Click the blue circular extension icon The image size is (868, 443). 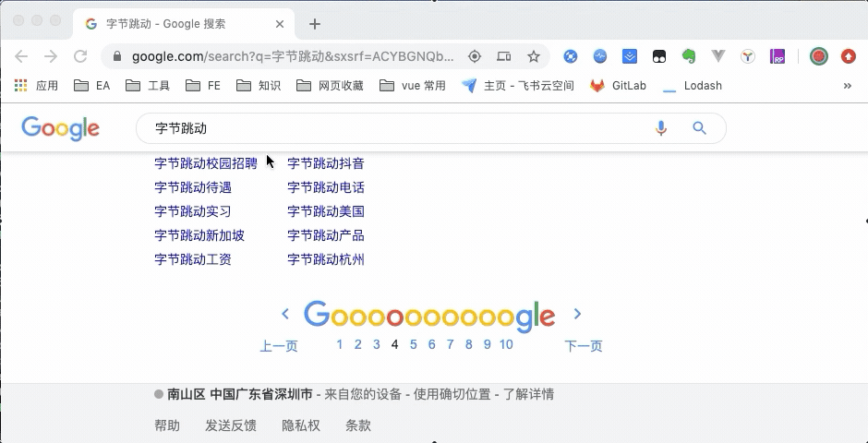(571, 56)
